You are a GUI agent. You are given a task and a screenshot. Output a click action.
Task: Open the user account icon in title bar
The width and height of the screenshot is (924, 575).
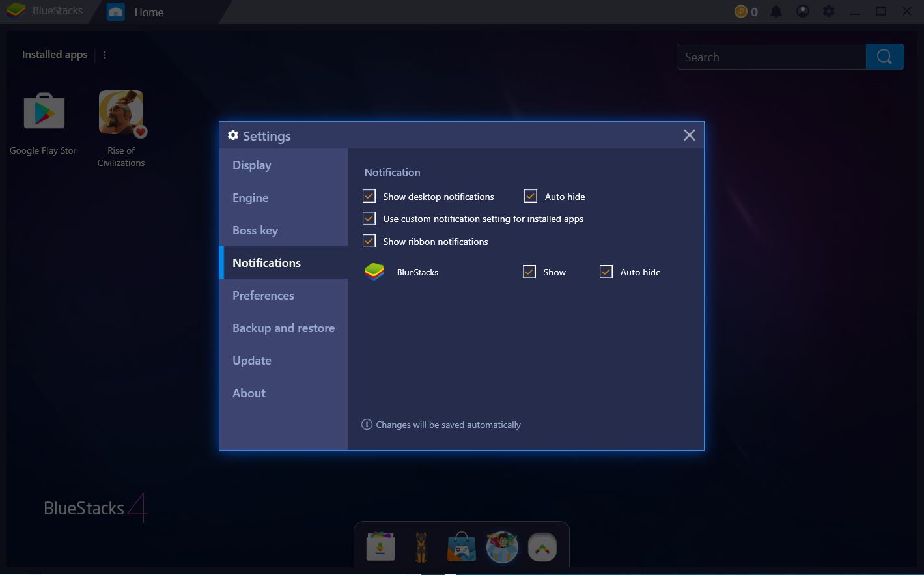(x=802, y=11)
